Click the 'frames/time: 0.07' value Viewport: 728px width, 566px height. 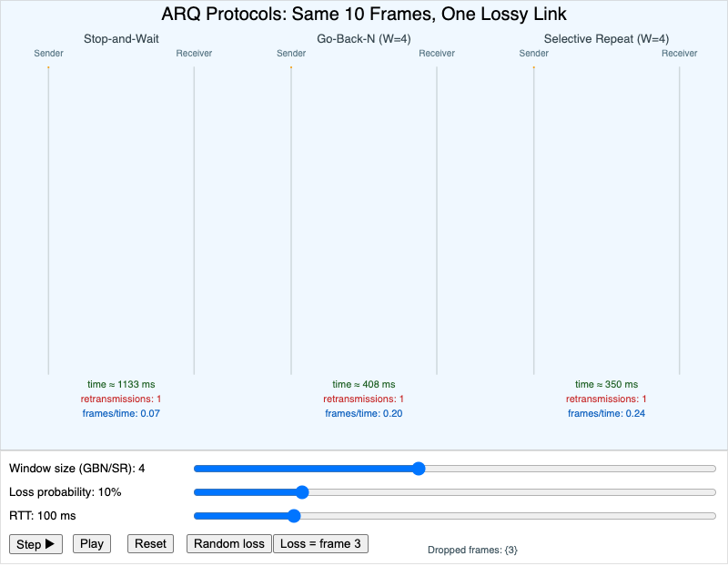[x=121, y=414]
